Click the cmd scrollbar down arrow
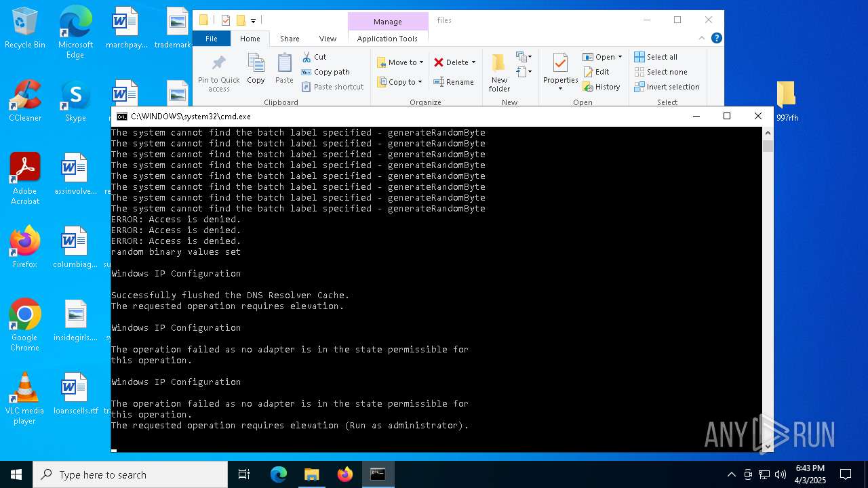This screenshot has width=868, height=488. point(768,446)
